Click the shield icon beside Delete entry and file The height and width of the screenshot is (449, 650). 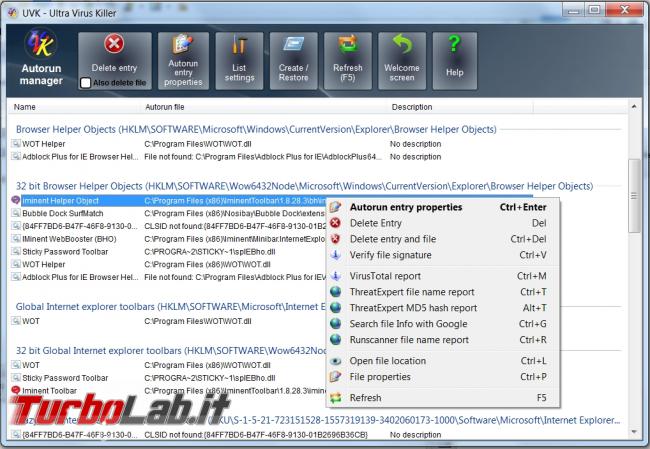[x=335, y=239]
